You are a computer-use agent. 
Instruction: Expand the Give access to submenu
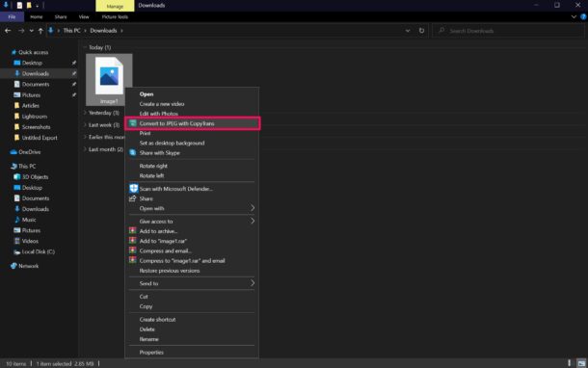[192, 222]
